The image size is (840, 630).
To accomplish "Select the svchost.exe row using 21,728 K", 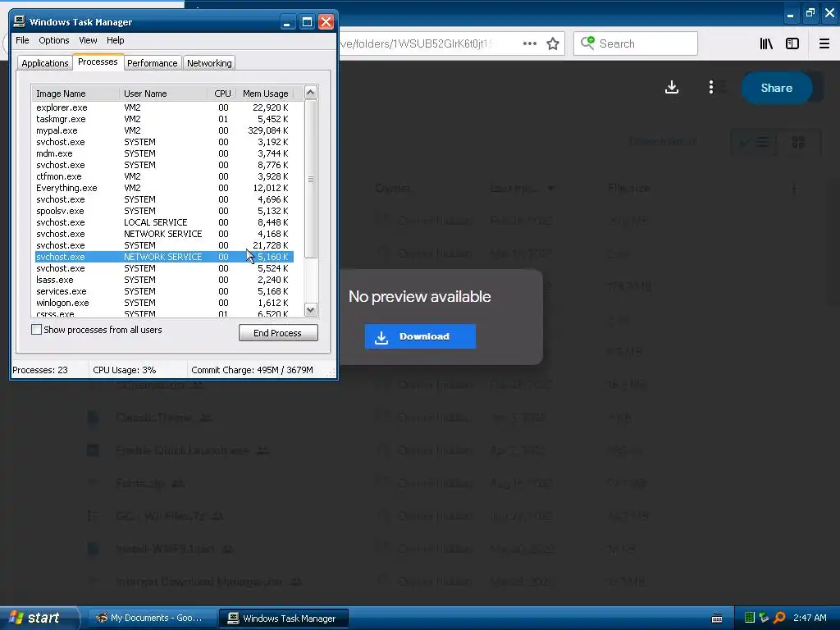I will click(x=164, y=245).
